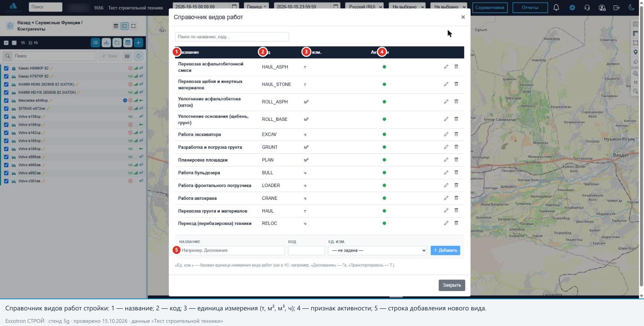Uncheck Volvo в158хр vehicle checkbox

pos(6,117)
